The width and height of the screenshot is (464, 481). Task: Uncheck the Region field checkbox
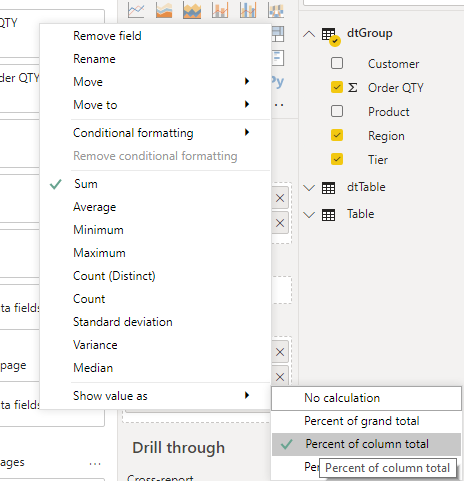coord(337,135)
